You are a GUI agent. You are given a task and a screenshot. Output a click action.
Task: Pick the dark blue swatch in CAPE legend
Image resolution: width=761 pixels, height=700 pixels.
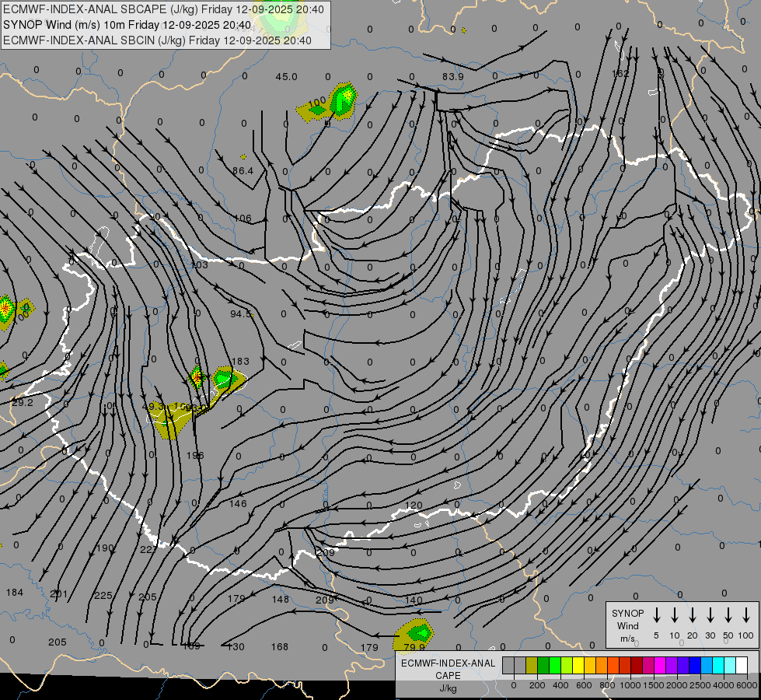point(694,665)
